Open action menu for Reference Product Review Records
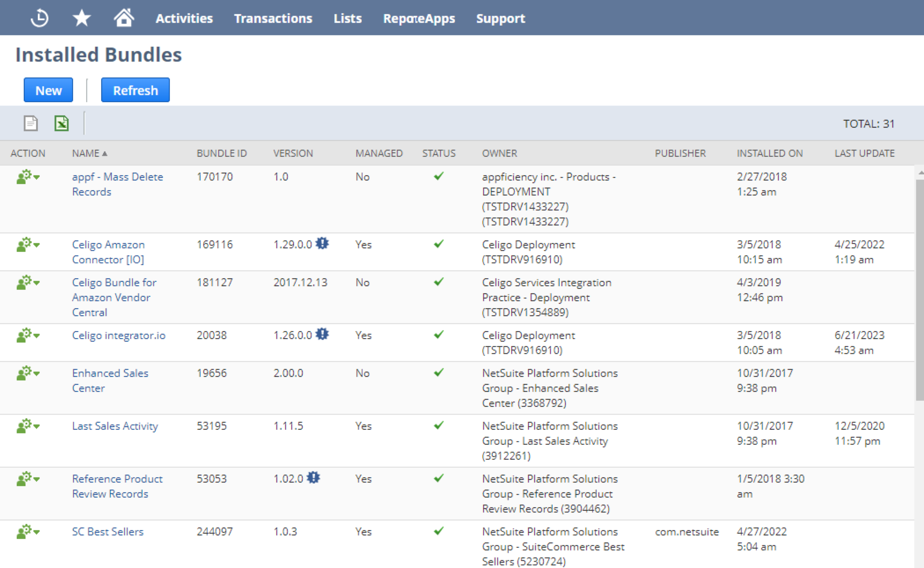 (28, 479)
